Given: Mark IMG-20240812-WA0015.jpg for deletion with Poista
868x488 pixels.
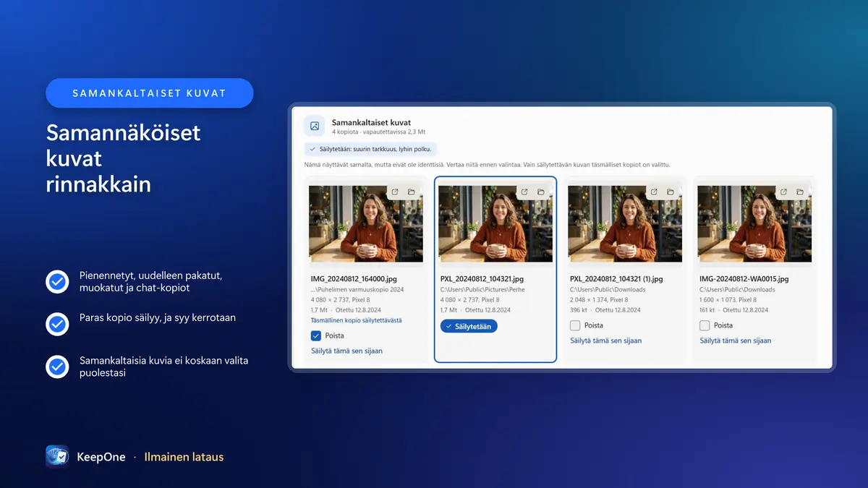Looking at the screenshot, I should pos(705,325).
